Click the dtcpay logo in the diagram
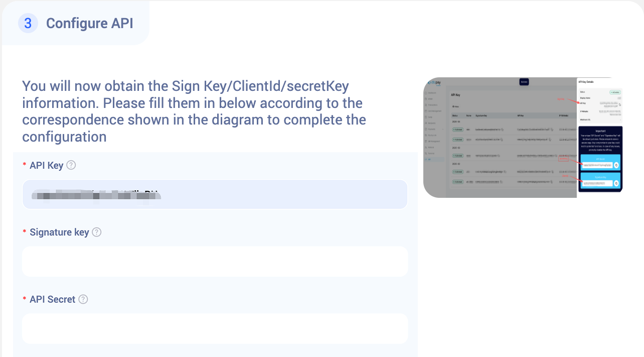This screenshot has height=357, width=644. pyautogui.click(x=434, y=82)
